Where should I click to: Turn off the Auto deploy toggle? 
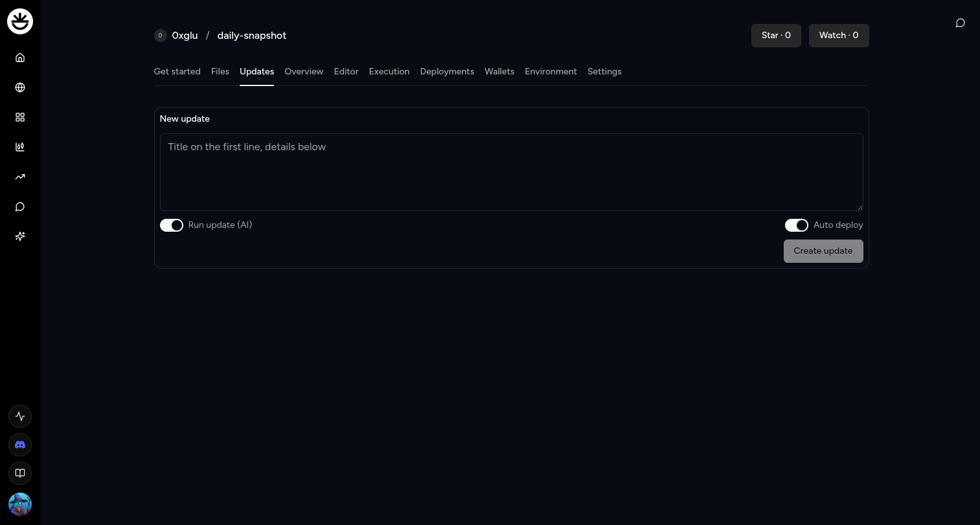796,225
